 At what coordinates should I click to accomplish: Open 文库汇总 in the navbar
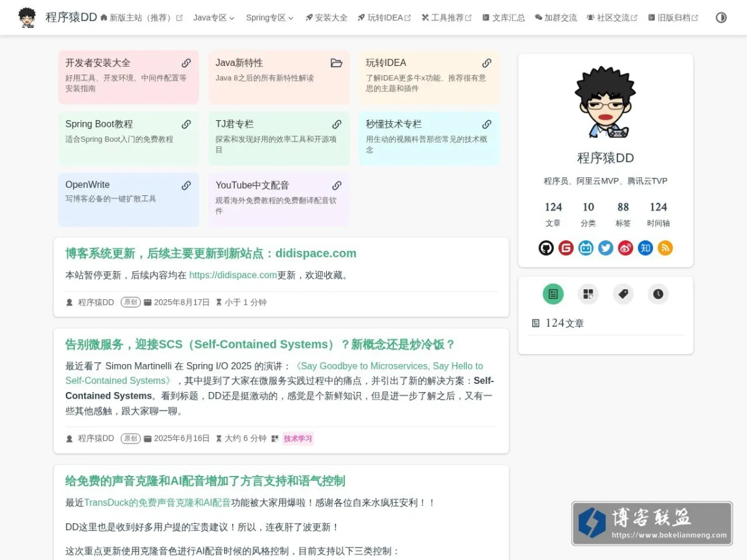pos(504,17)
